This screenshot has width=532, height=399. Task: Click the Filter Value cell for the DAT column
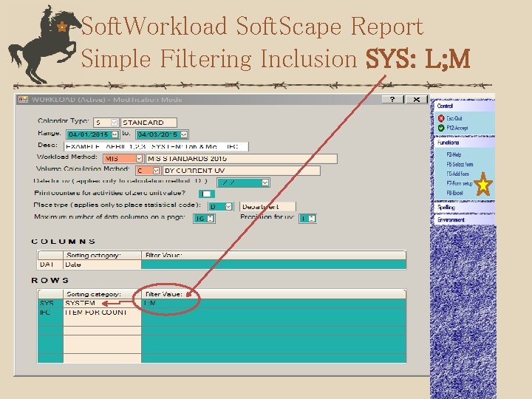[x=273, y=265]
